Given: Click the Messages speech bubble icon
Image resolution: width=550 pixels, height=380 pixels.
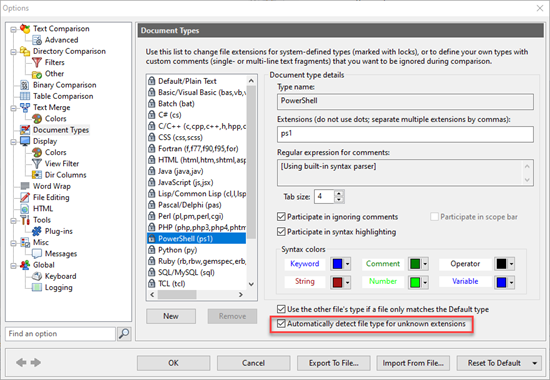Looking at the screenshot, I should coord(37,254).
